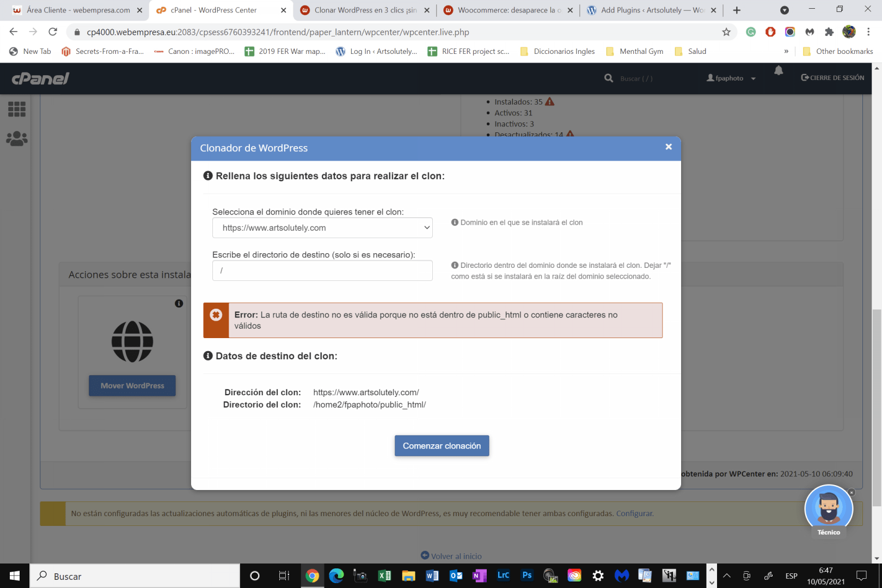
Task: Click the Configurar link
Action: [634, 513]
